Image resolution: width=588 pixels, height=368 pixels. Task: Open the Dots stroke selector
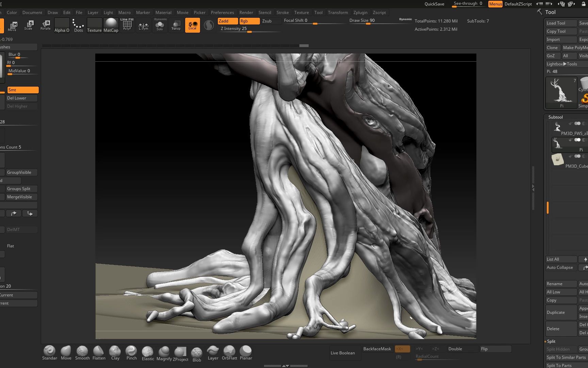click(78, 25)
